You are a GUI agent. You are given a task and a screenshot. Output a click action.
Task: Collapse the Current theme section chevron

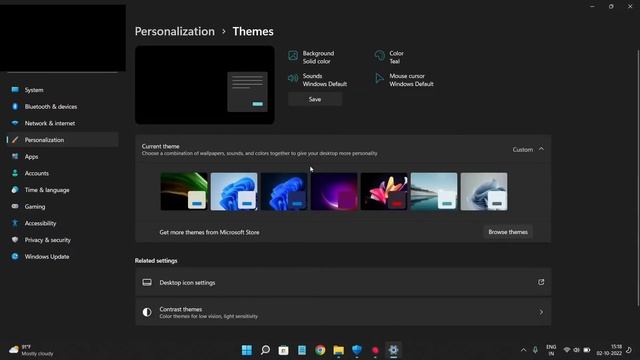click(541, 149)
